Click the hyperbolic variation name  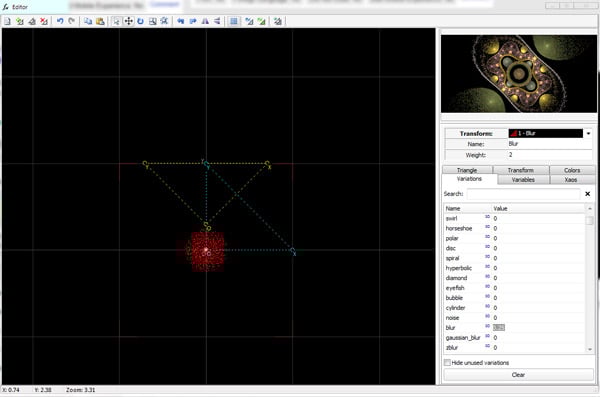coord(458,268)
